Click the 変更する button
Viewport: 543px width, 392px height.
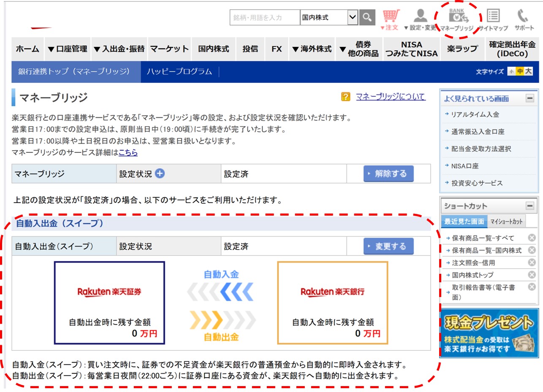(388, 246)
